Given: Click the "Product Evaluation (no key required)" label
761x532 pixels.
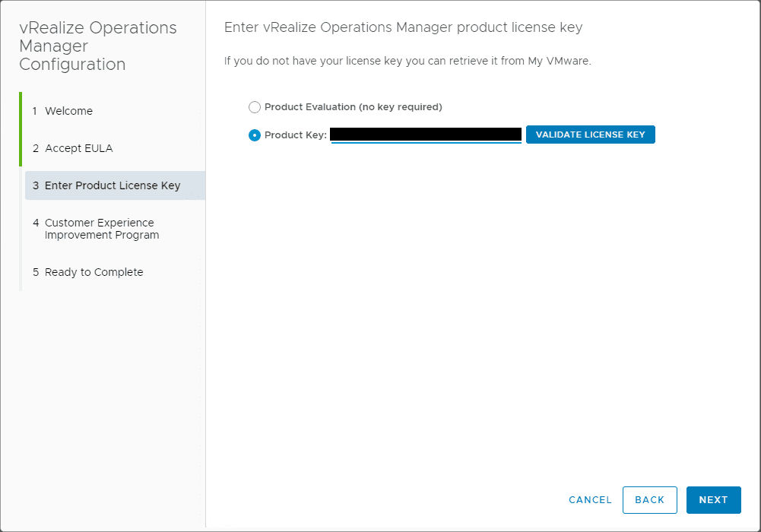Looking at the screenshot, I should 353,107.
